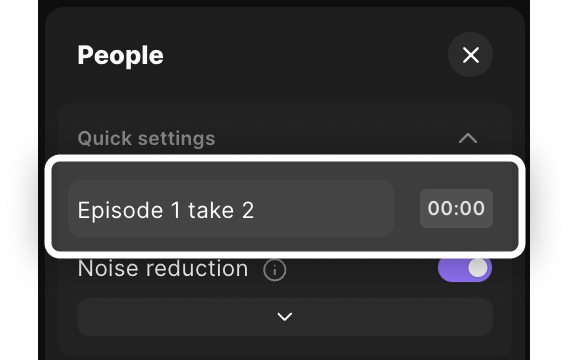Close the People panel with the X
Image resolution: width=570 pixels, height=360 pixels.
tap(470, 55)
